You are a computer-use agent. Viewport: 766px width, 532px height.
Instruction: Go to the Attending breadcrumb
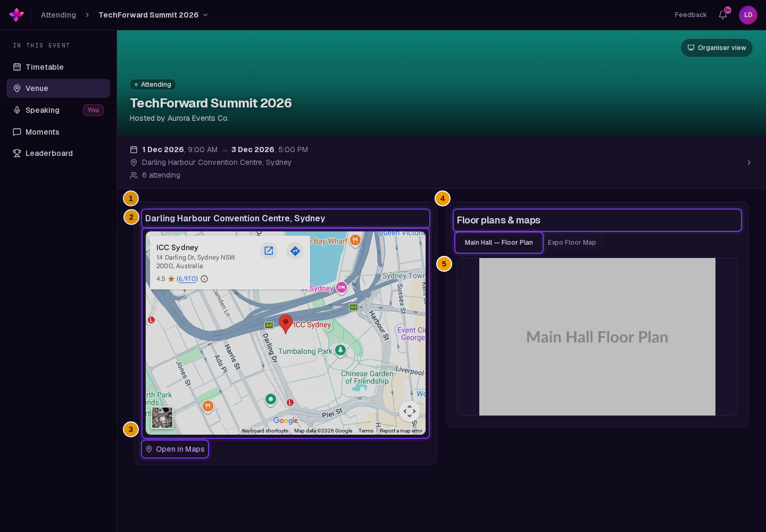59,15
